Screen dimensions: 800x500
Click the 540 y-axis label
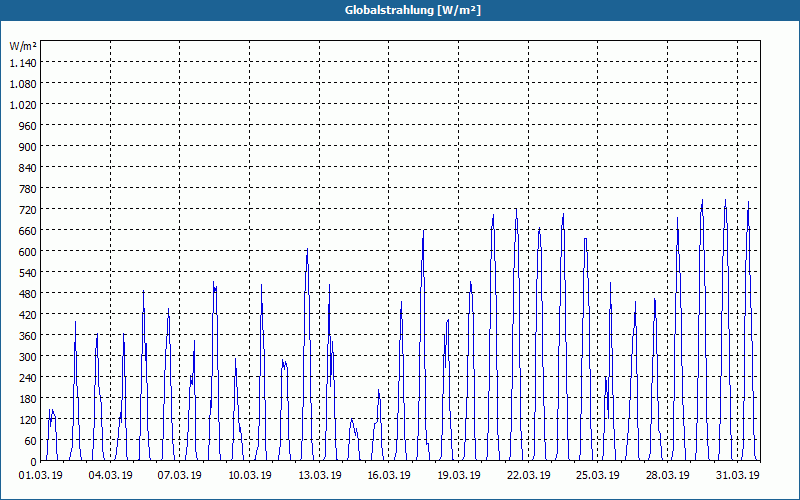pyautogui.click(x=28, y=272)
